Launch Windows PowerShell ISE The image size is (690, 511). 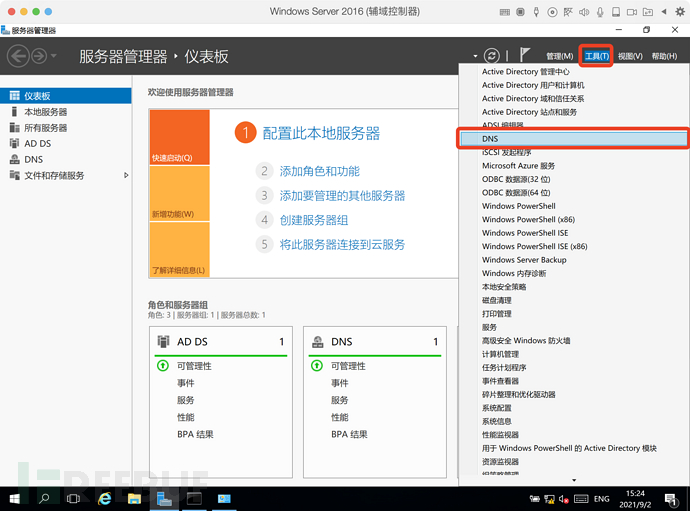(x=525, y=233)
